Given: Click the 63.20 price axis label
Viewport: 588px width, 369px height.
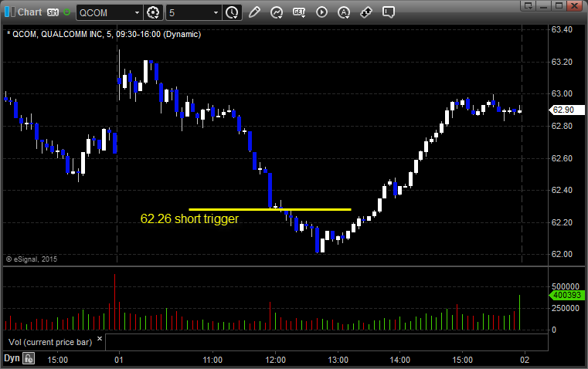Looking at the screenshot, I should [562, 62].
